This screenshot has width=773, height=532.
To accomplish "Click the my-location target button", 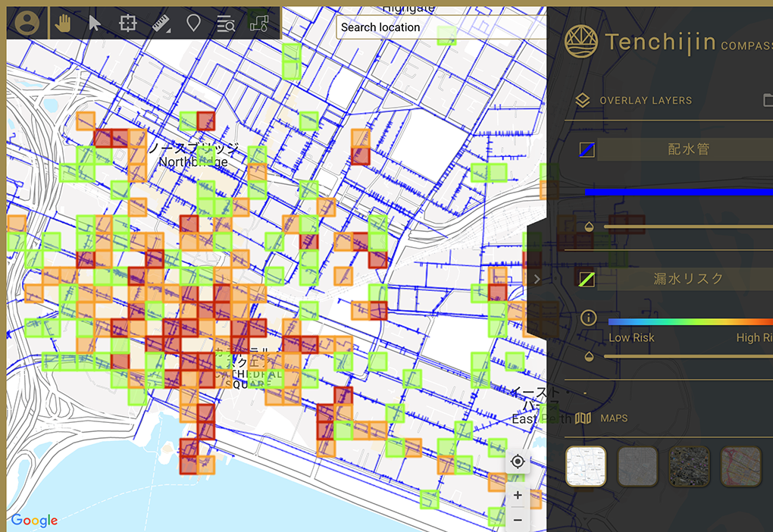I will click(518, 462).
